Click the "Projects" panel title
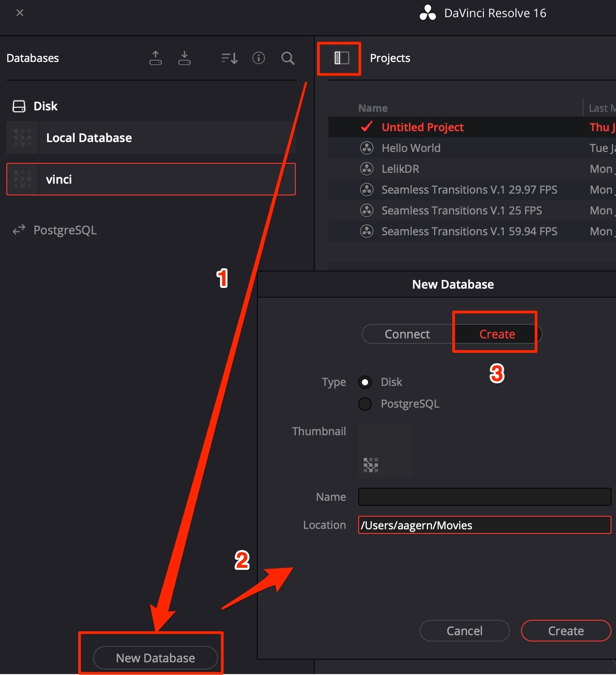Viewport: 616px width, 675px height. pyautogui.click(x=390, y=58)
